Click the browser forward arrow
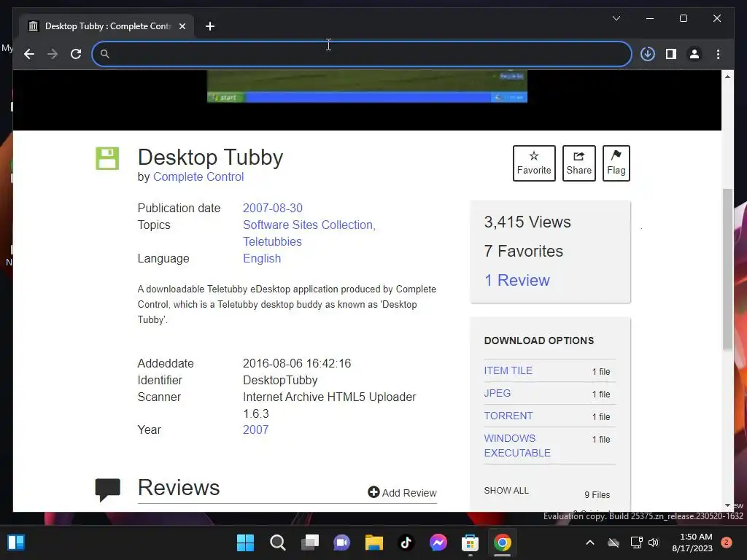The width and height of the screenshot is (747, 560). pos(53,54)
